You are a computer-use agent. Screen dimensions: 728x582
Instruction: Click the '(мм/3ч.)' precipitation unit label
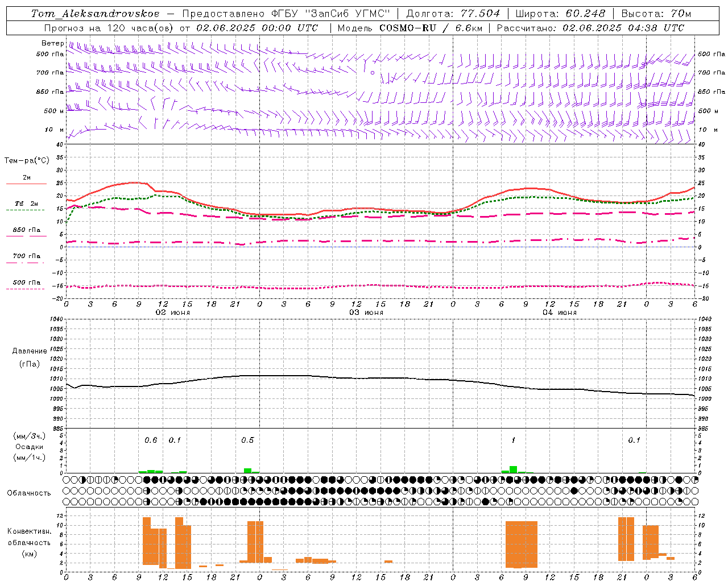point(30,436)
